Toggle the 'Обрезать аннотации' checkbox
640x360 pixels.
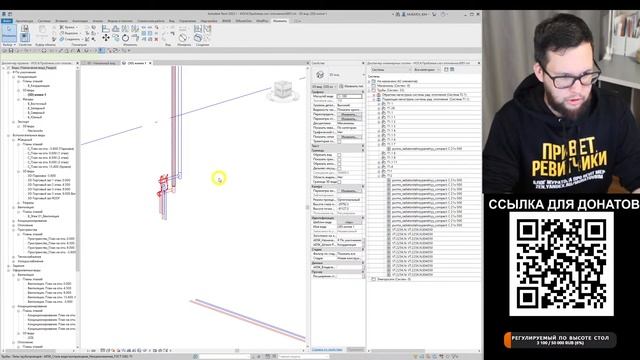339,164
